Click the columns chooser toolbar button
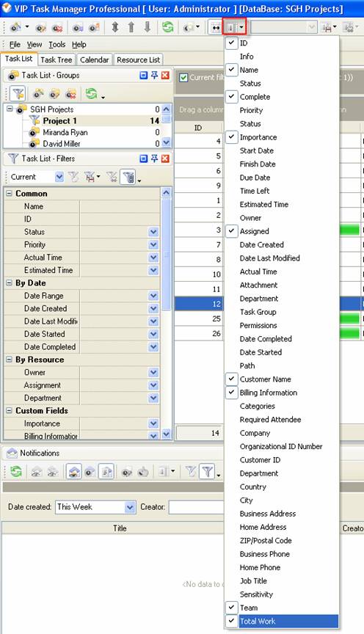364x634 pixels. click(235, 27)
